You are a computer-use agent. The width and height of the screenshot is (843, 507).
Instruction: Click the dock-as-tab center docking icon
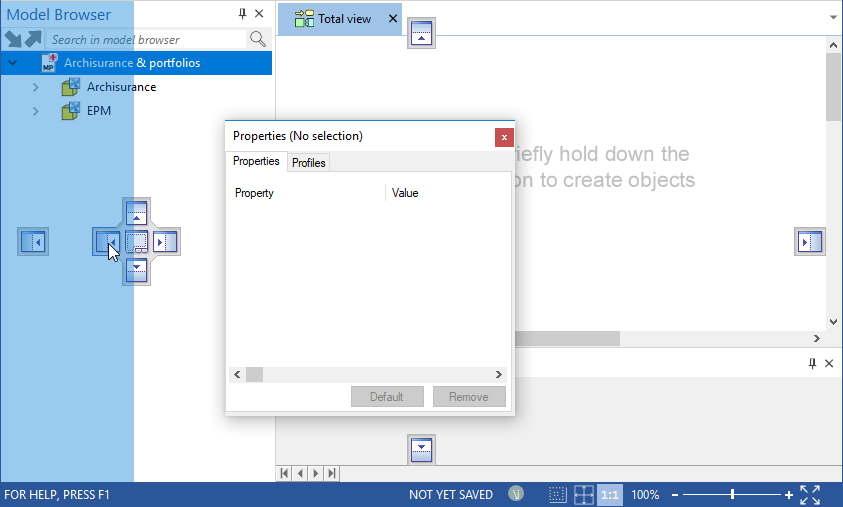coord(137,241)
